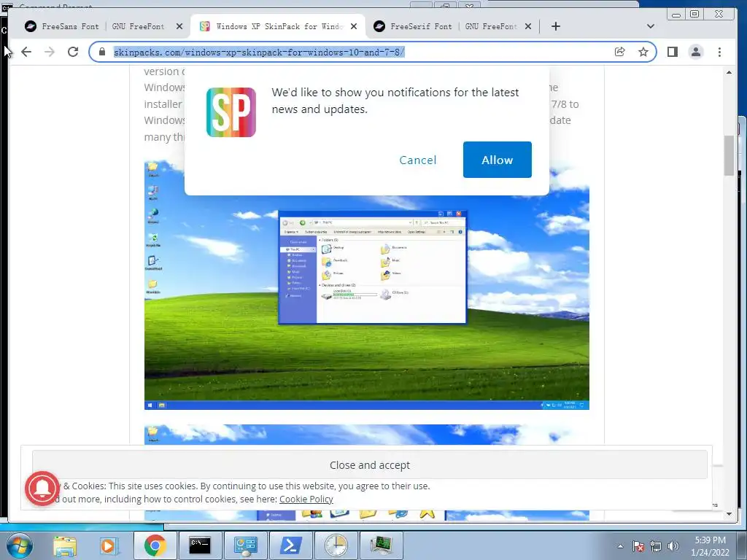Open the system monitor taskbar icon
Screen dimensions: 747x560
point(381,545)
